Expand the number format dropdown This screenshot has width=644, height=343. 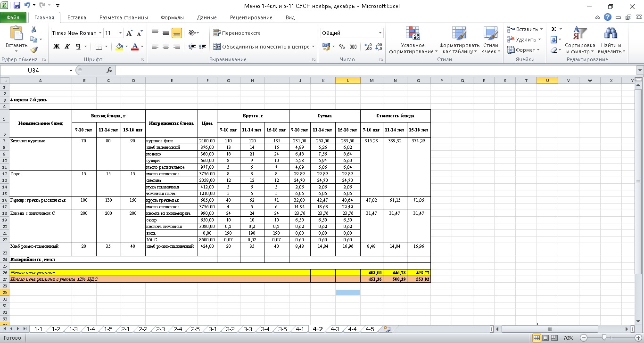(x=380, y=33)
